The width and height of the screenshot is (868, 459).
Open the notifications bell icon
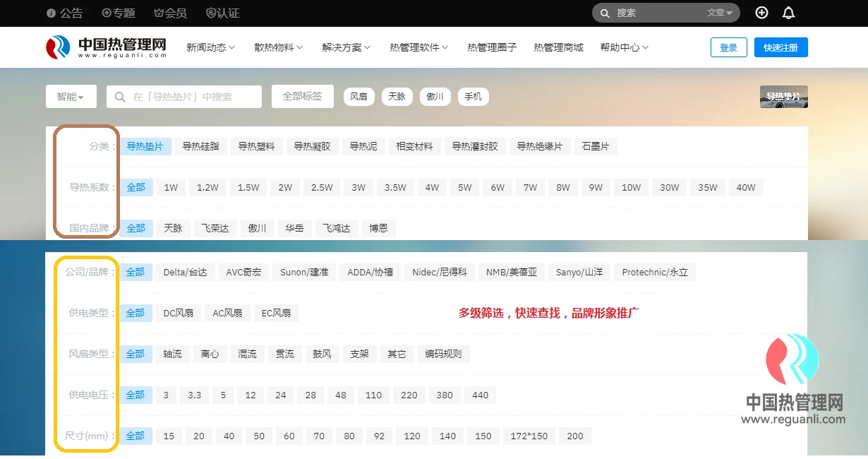point(788,13)
